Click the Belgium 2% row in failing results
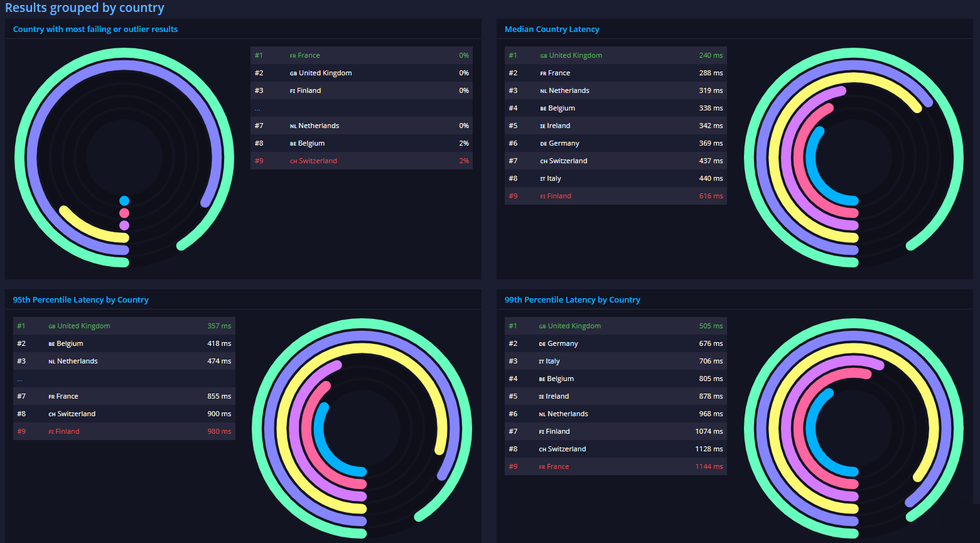Screen dimensions: 980x543 click(362, 143)
